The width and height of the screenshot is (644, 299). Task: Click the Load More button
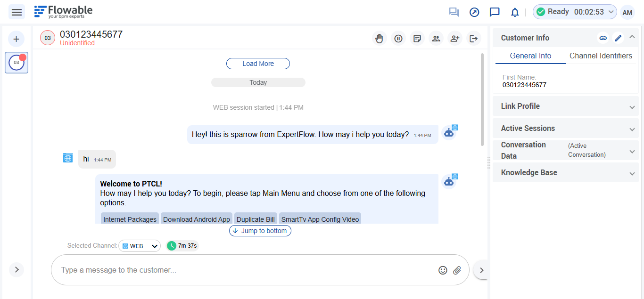tap(258, 64)
